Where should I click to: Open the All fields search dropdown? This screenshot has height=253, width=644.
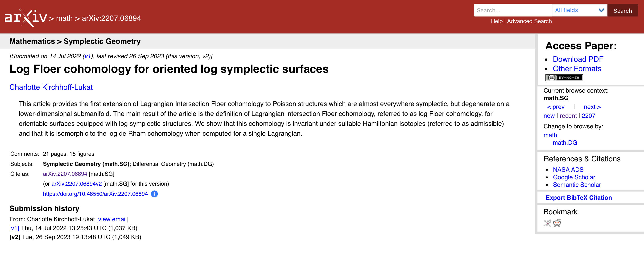click(579, 10)
